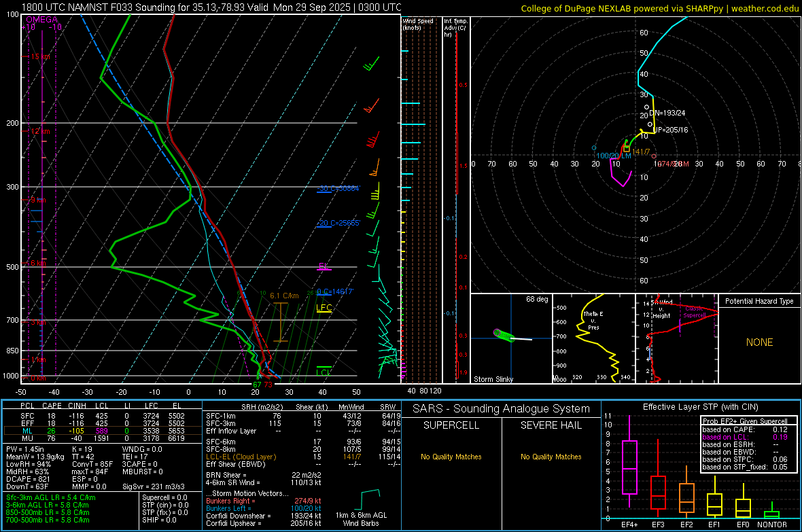Select the 'DN=193/24' hodograph label
The height and width of the screenshot is (532, 802).
(667, 113)
